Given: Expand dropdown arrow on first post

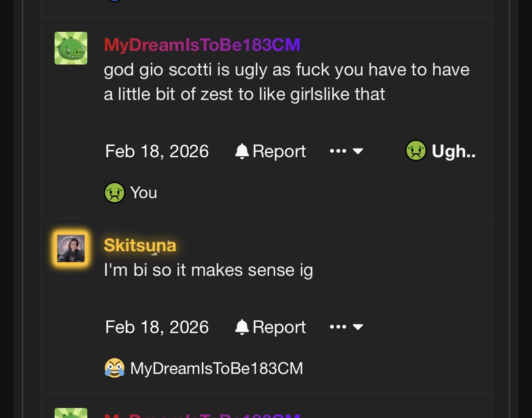Looking at the screenshot, I should [x=358, y=151].
